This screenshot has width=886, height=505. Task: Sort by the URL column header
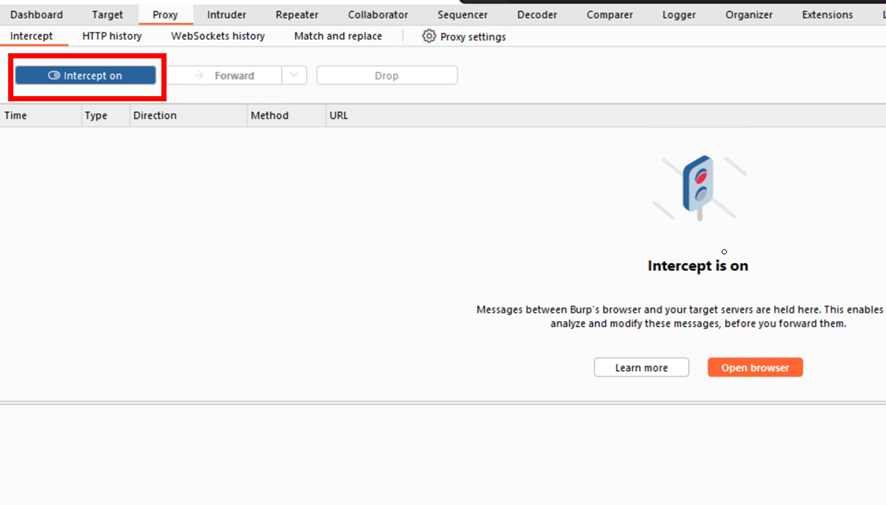pos(606,115)
